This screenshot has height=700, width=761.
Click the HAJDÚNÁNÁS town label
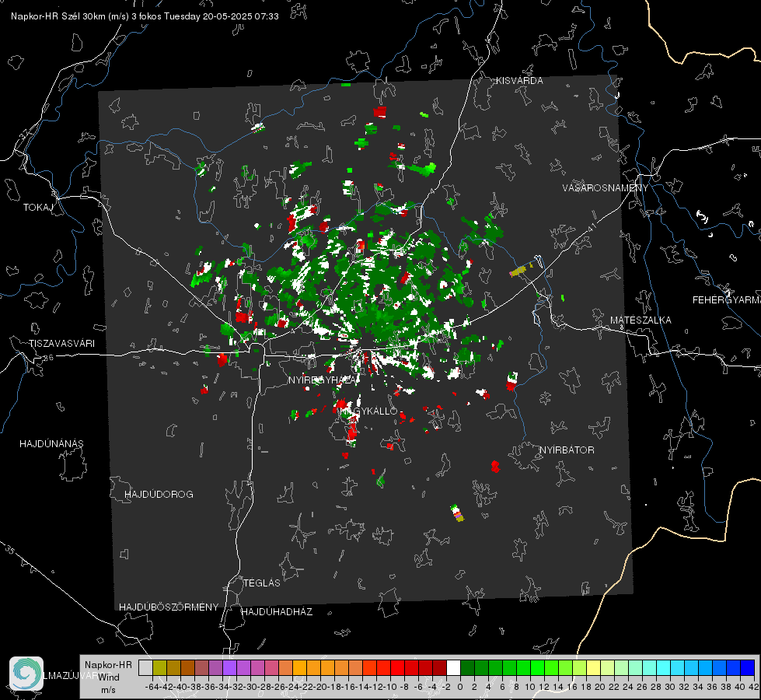coord(51,444)
